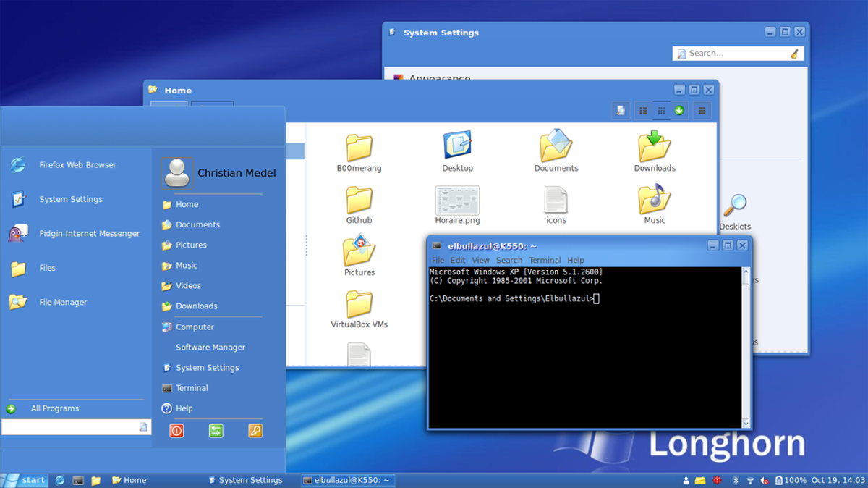Switch file view to list layout

click(642, 110)
